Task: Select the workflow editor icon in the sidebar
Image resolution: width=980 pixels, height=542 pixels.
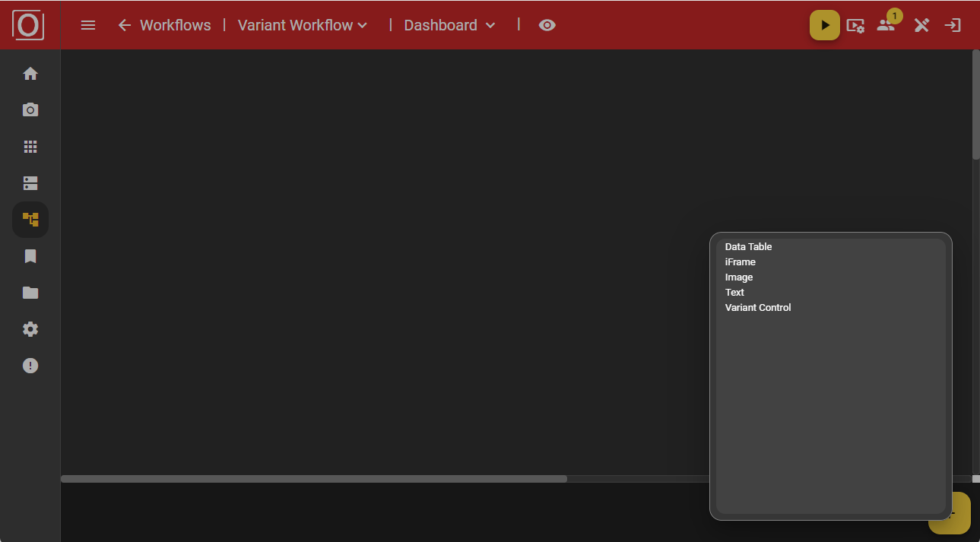Action: point(30,219)
